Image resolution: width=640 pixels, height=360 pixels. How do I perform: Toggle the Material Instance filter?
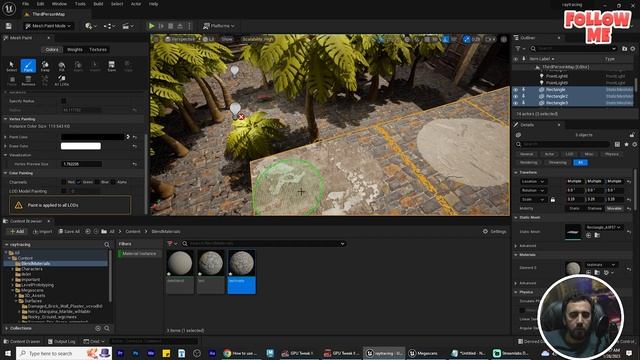pyautogui.click(x=140, y=253)
